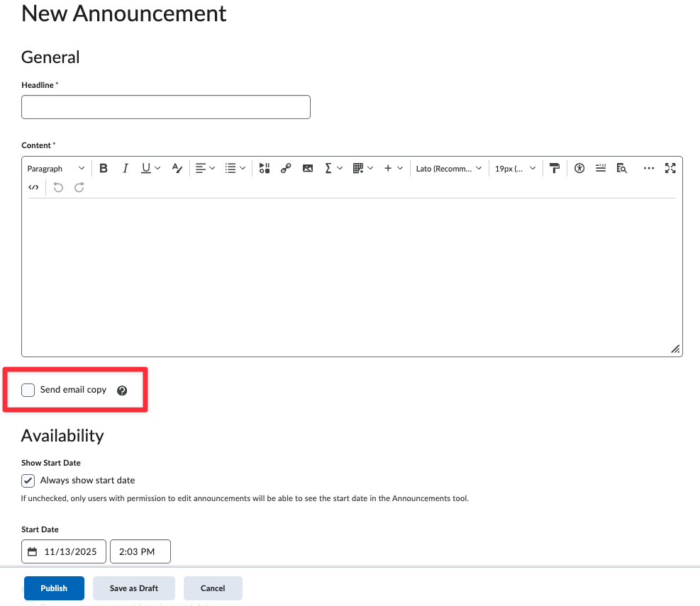Viewport: 700px width, 606px height.
Task: Toggle bold formatting in the editor
Action: (104, 169)
